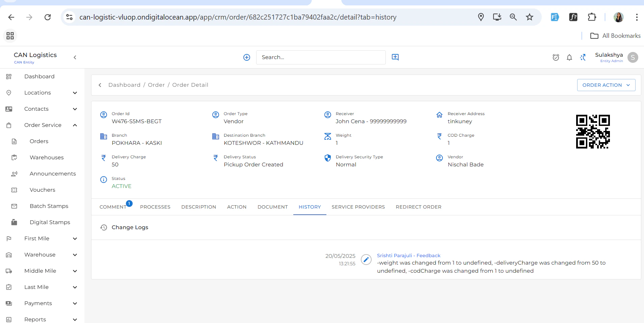Image resolution: width=644 pixels, height=323 pixels.
Task: Open Batch Stamps in the sidebar
Action: [x=42, y=206]
